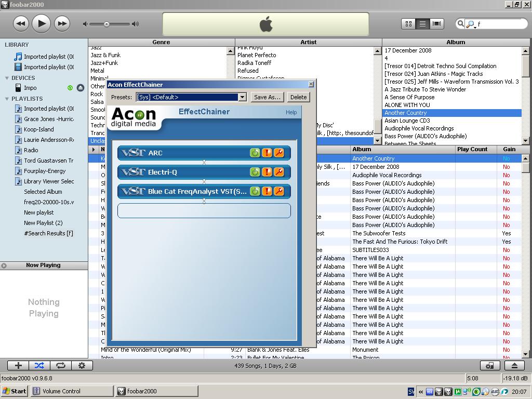Click the Gain column header
532x399 pixels.
click(509, 149)
